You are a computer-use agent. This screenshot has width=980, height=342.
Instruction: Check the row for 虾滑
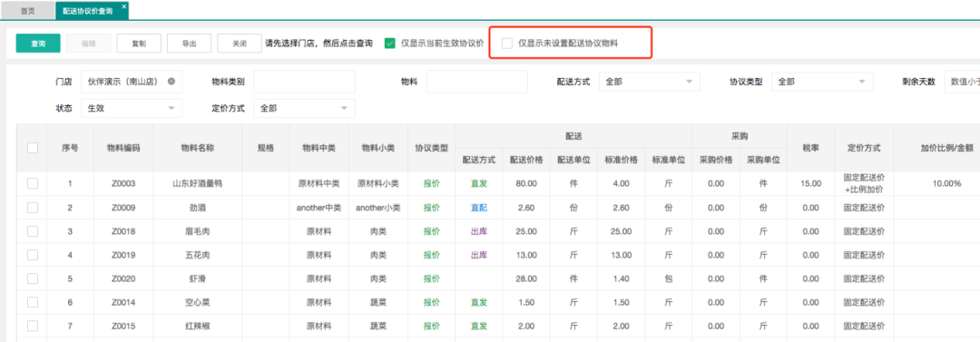(x=33, y=278)
